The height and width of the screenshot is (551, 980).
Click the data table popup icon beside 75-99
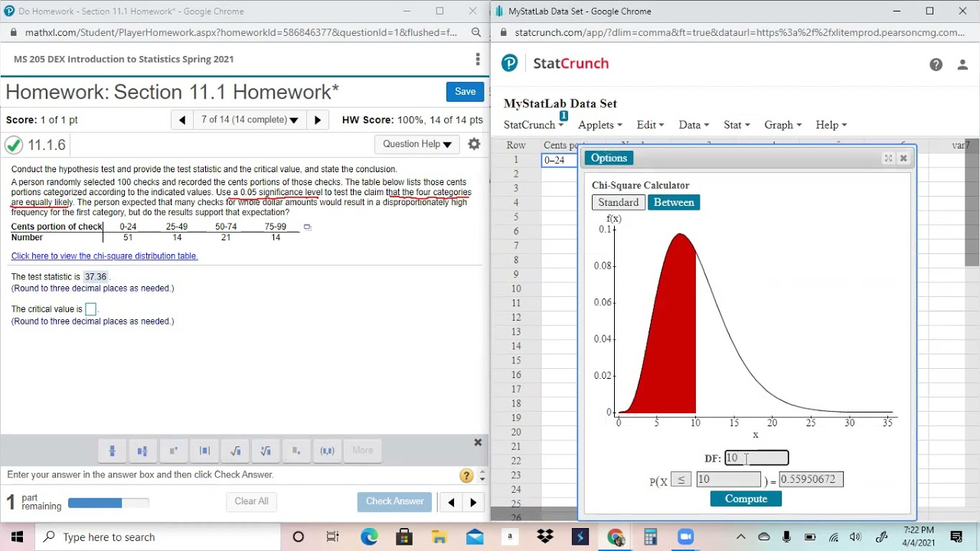tap(307, 227)
